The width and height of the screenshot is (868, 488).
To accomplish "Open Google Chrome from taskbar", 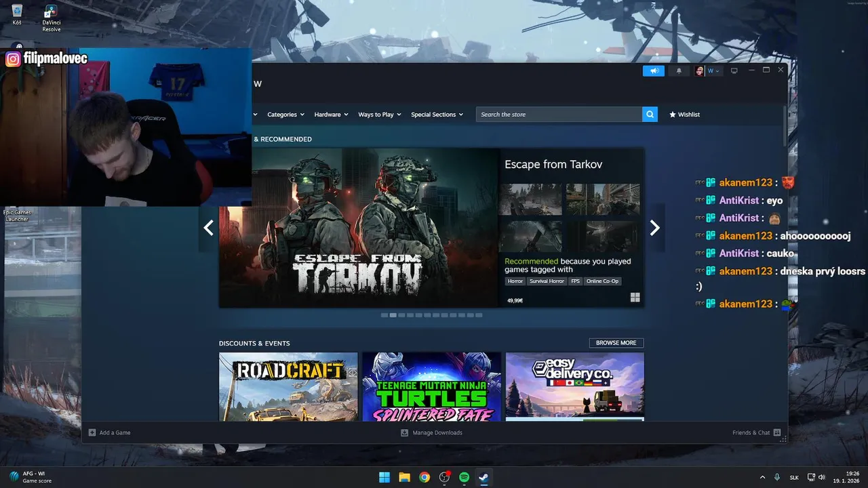I will tap(425, 477).
